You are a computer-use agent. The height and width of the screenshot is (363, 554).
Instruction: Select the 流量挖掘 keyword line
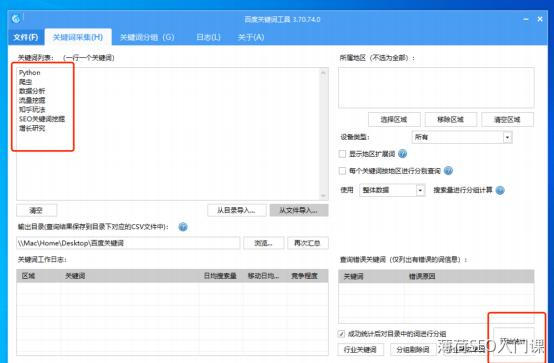[32, 100]
